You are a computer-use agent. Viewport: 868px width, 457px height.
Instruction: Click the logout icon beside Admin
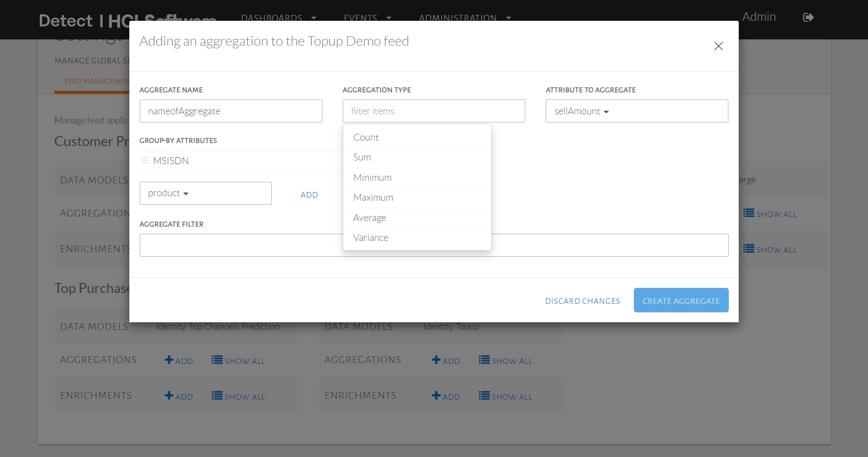click(808, 18)
